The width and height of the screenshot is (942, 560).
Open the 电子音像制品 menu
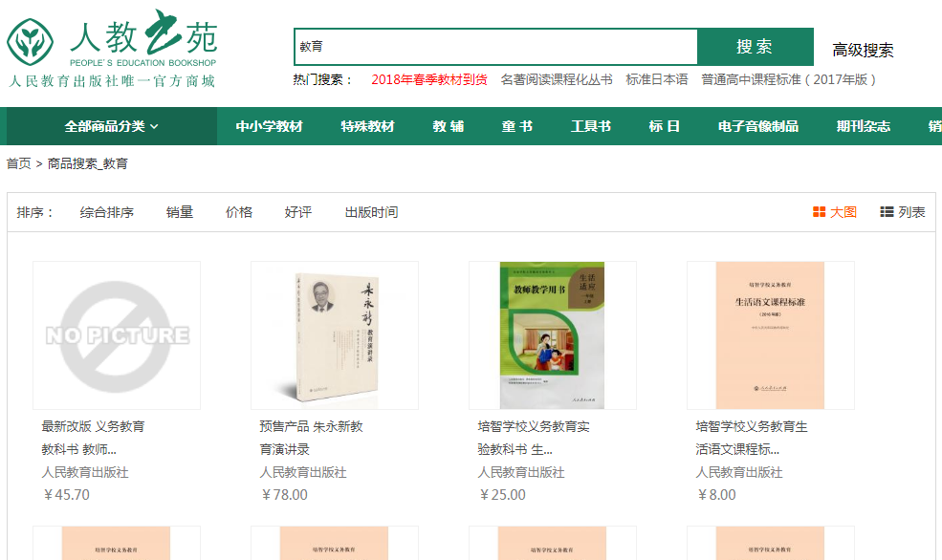(x=758, y=127)
